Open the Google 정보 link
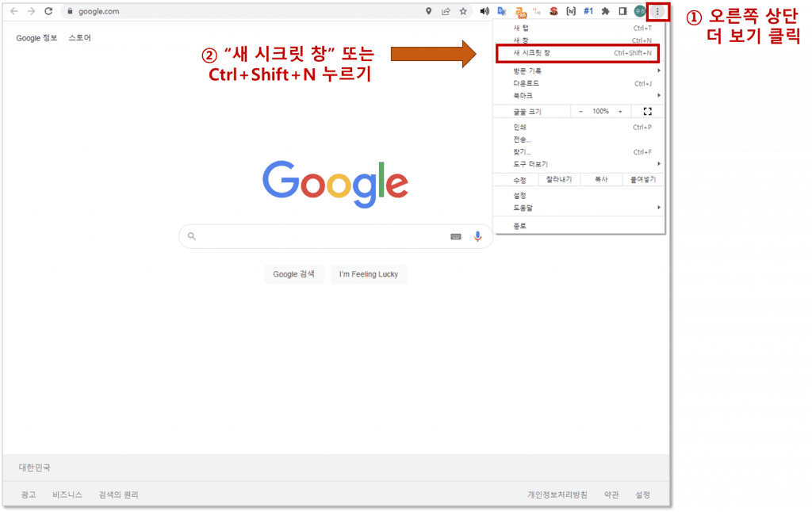The height and width of the screenshot is (512, 812). [36, 38]
